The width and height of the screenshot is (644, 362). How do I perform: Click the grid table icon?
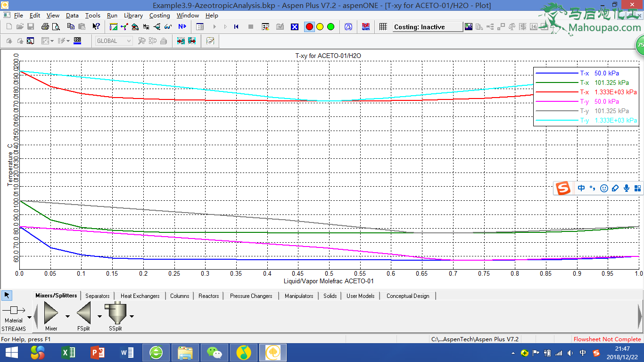coord(383,27)
